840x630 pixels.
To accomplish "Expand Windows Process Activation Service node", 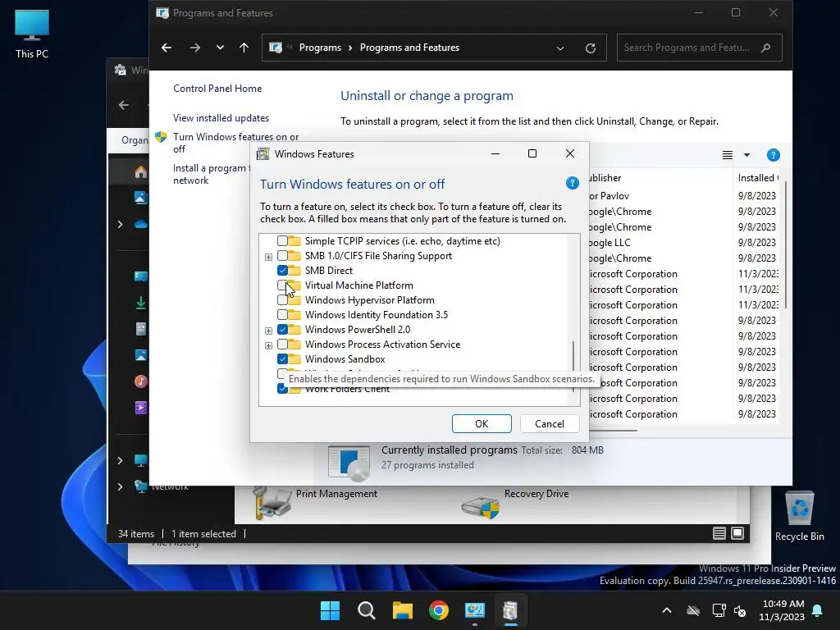I will [268, 345].
